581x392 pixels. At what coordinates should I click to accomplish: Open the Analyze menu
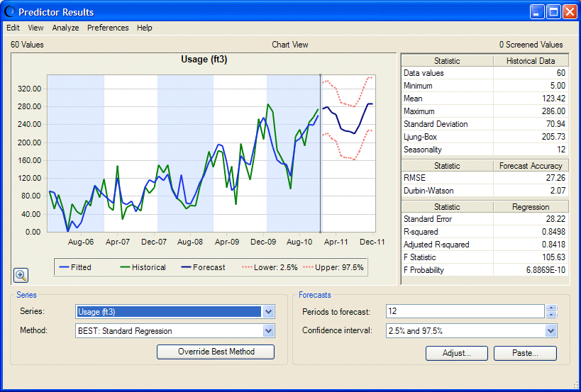pos(65,28)
